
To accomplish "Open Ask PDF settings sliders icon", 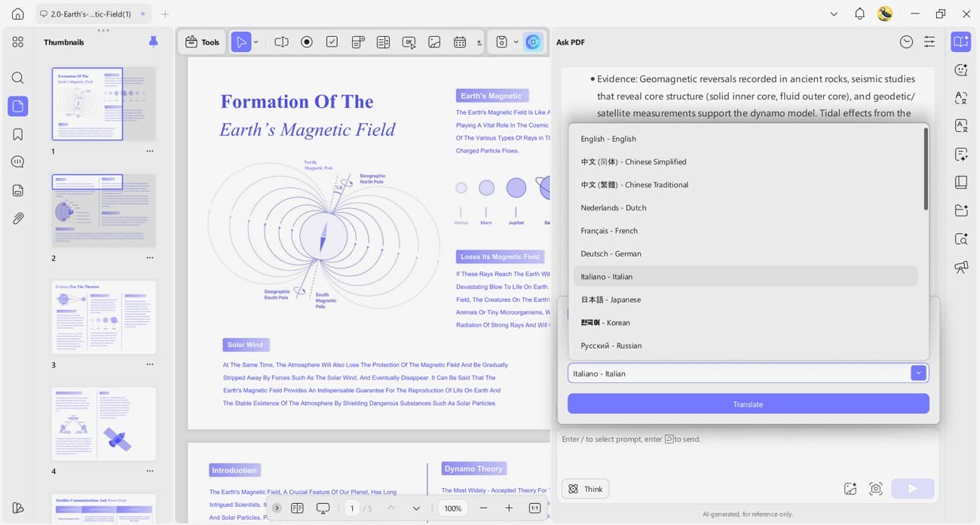I will (929, 42).
